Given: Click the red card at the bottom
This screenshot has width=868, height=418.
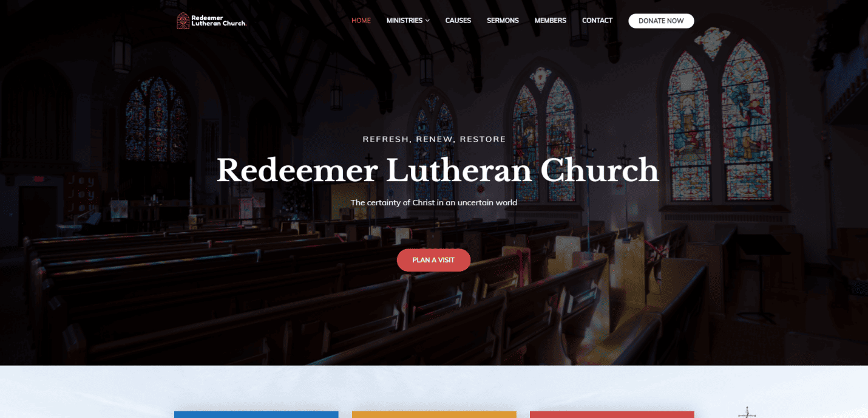Looking at the screenshot, I should [611, 414].
